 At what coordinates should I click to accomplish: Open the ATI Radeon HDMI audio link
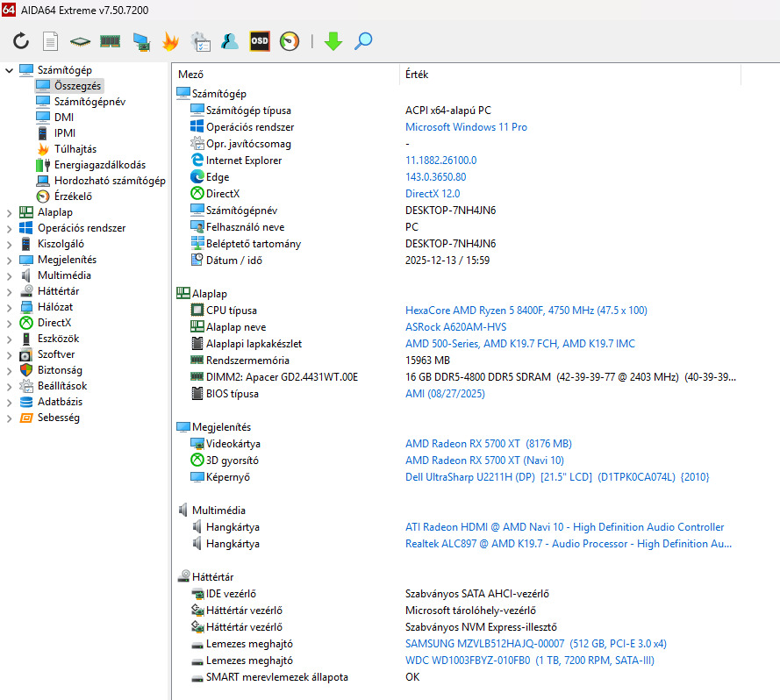[x=565, y=527]
